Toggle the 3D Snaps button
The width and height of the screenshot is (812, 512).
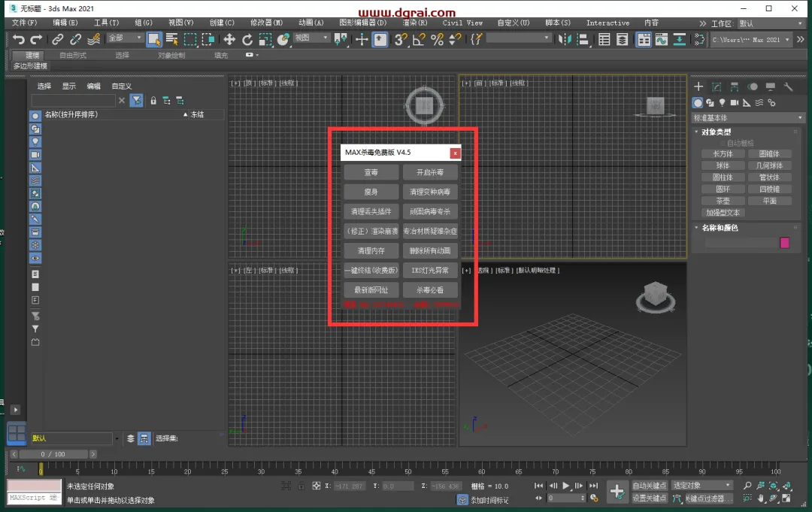[401, 39]
